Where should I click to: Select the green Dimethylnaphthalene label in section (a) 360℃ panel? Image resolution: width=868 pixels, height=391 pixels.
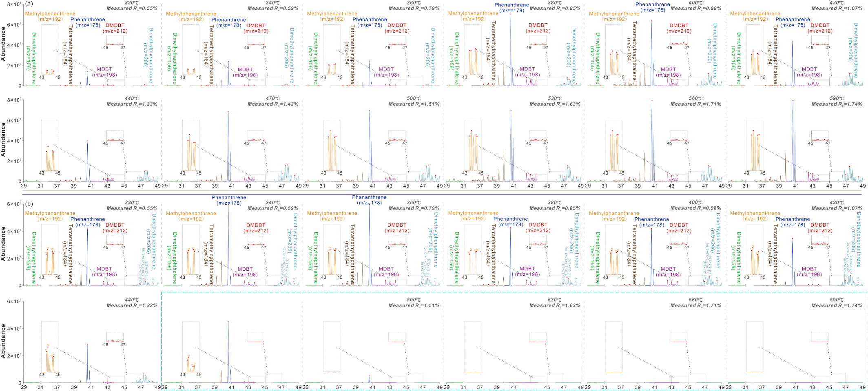(313, 58)
